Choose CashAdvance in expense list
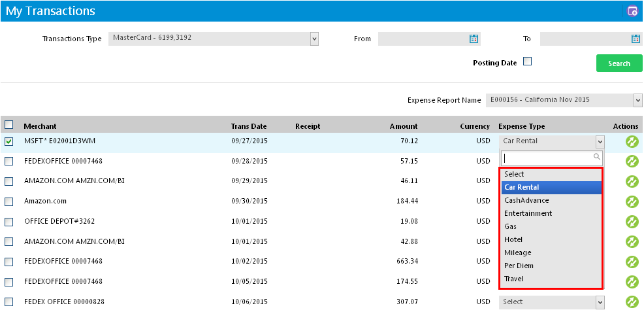This screenshot has height=312, width=644. click(x=551, y=201)
